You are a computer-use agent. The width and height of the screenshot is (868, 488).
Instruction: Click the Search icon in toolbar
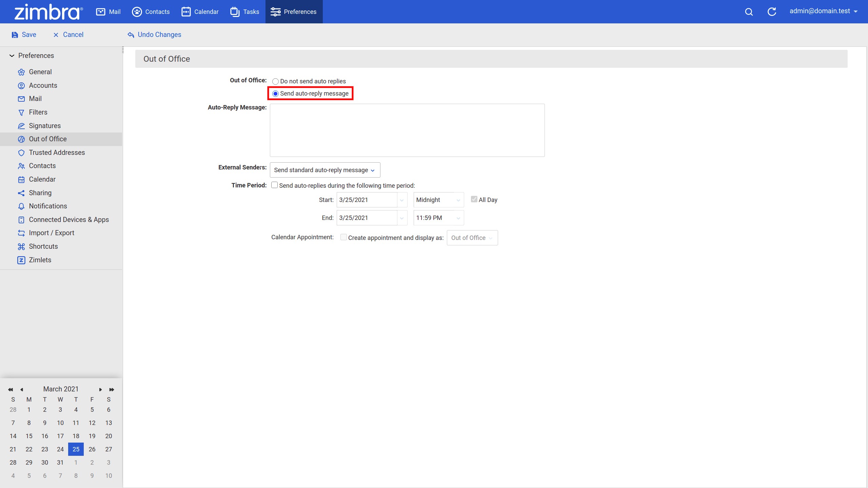tap(749, 11)
